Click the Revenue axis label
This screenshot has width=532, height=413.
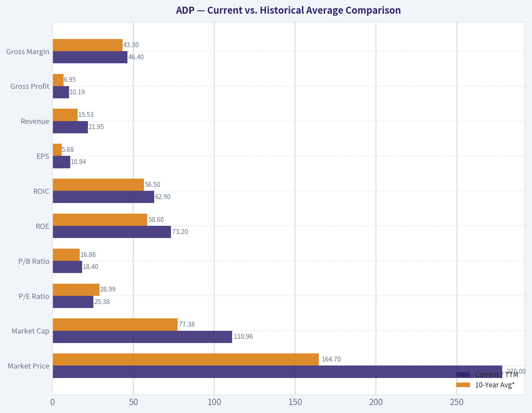[35, 121]
